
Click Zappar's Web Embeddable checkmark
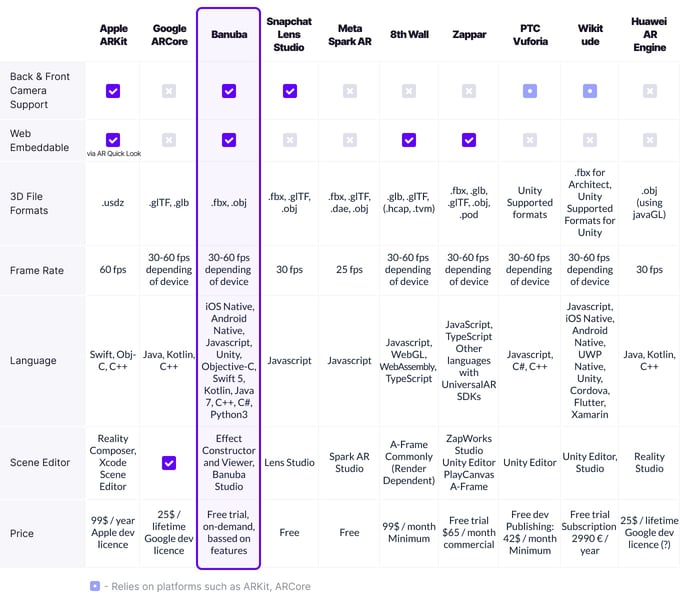click(469, 140)
